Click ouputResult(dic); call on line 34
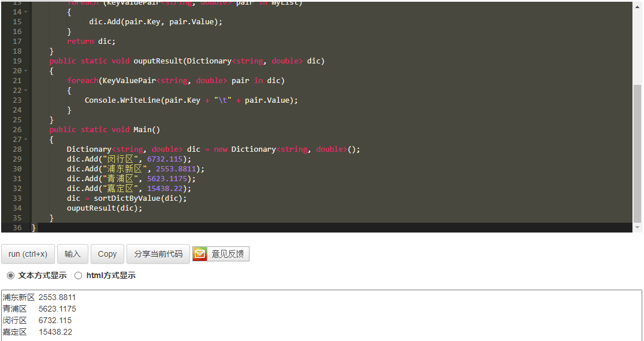Viewport: 644px width, 341px height. click(105, 208)
